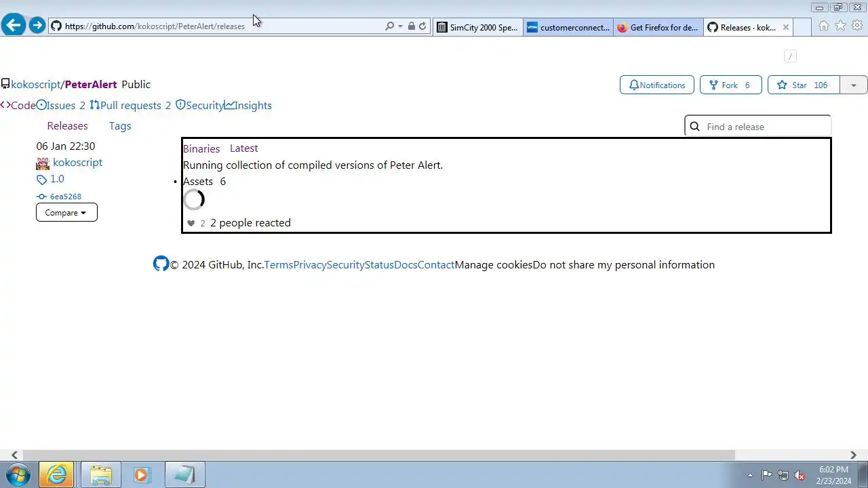Open Windows Media Player on taskbar

click(x=141, y=475)
